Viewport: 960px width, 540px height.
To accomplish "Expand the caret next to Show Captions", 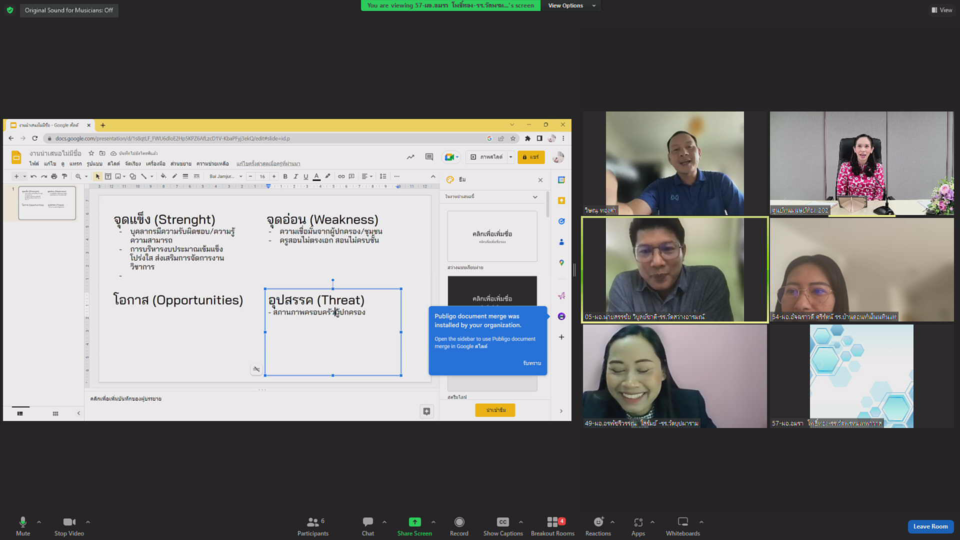I will click(x=520, y=522).
